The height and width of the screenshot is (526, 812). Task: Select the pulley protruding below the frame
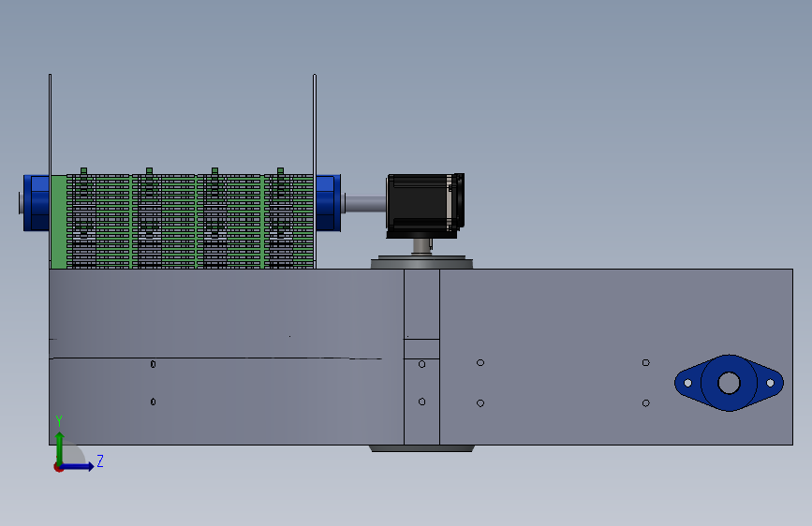tap(421, 448)
